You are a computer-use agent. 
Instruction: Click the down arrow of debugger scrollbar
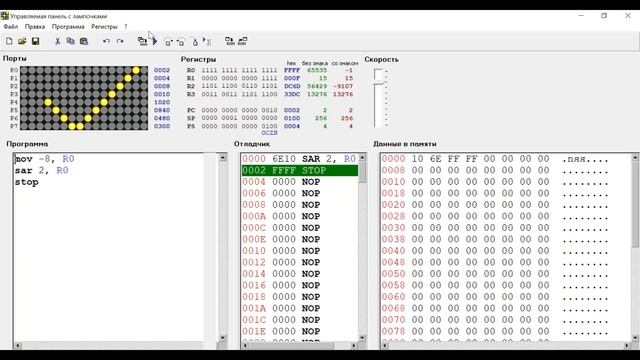tap(362, 338)
